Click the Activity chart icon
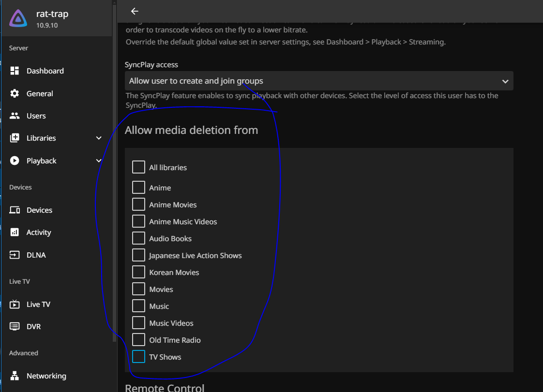This screenshot has width=543, height=392. pyautogui.click(x=15, y=232)
